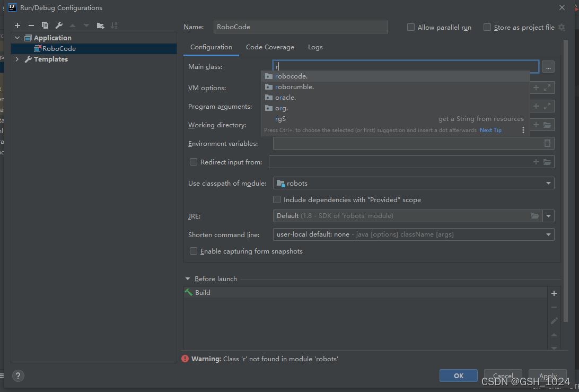Viewport: 579px width, 392px height.
Task: Insert macro plus icon in Program arguments
Action: pos(536,107)
